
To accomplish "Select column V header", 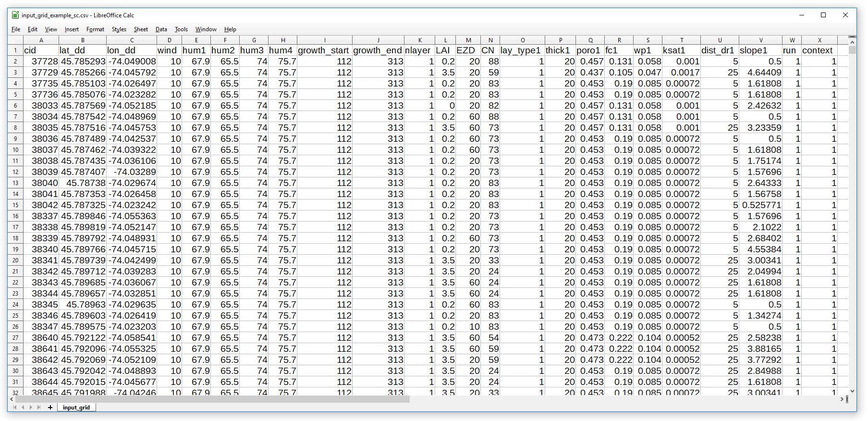I will pos(761,40).
